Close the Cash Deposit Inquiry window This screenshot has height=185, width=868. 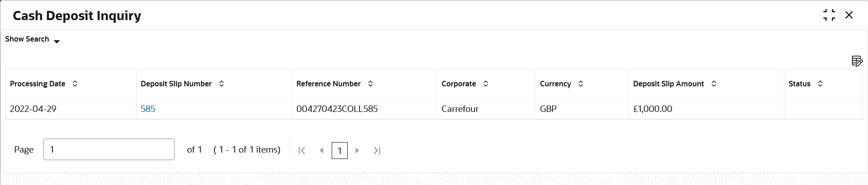(849, 15)
